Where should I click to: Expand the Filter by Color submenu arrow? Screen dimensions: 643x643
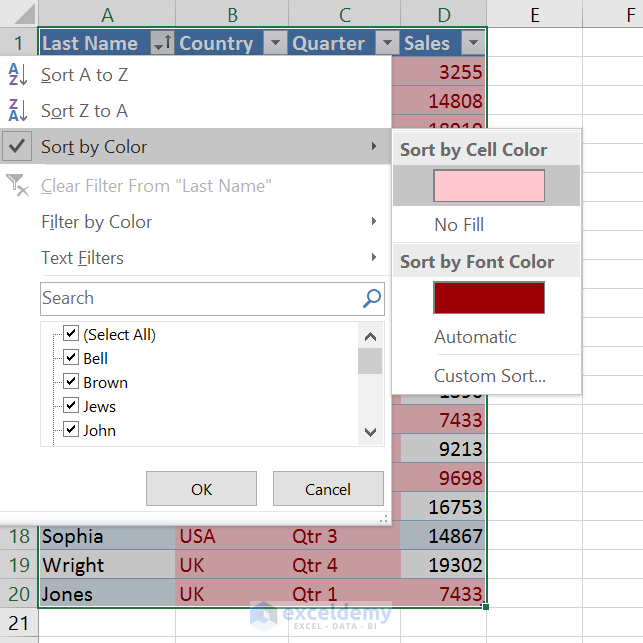coord(374,221)
